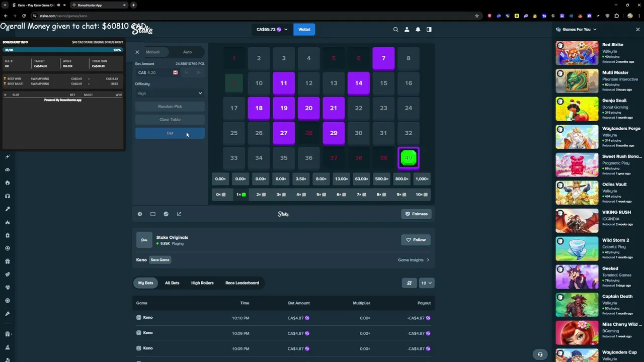Expand Games For You dropdown

[577, 29]
